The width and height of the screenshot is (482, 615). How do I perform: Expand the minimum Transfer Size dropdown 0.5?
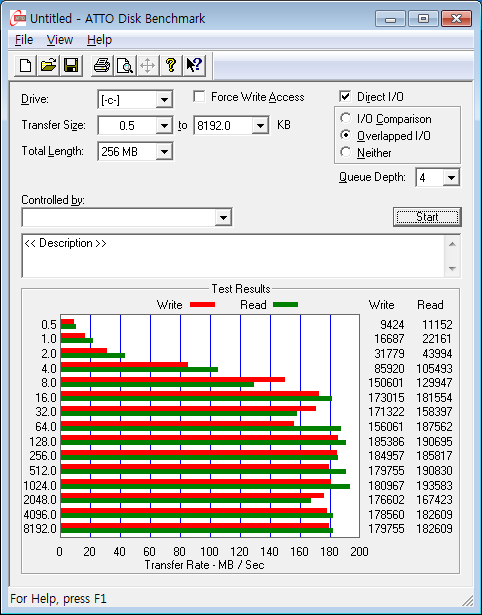[x=164, y=126]
